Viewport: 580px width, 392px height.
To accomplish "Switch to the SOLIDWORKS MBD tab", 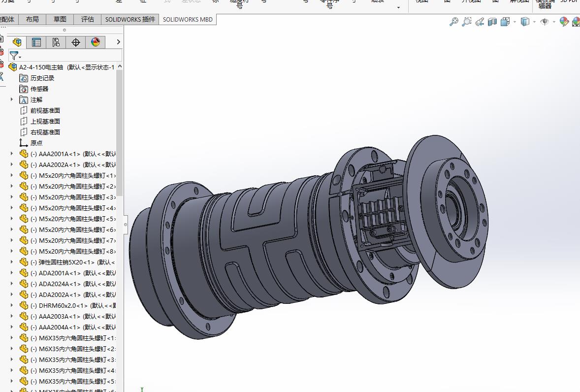I will (188, 19).
